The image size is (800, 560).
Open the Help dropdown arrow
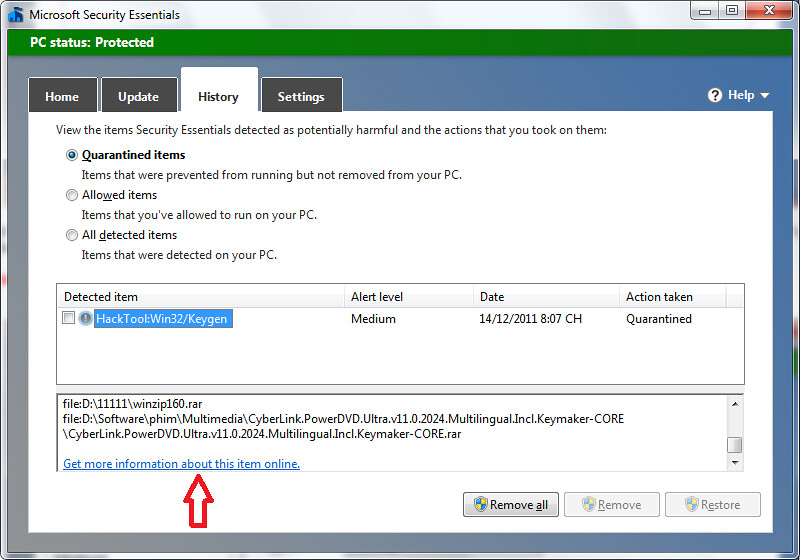[764, 95]
